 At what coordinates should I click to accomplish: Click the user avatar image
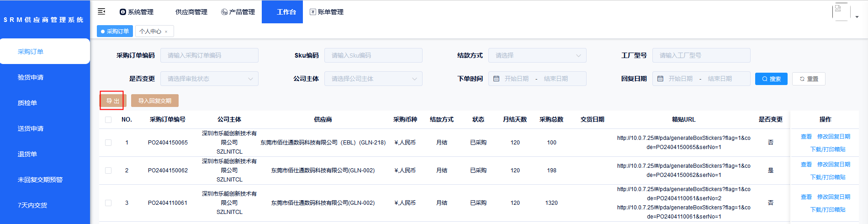pyautogui.click(x=841, y=11)
